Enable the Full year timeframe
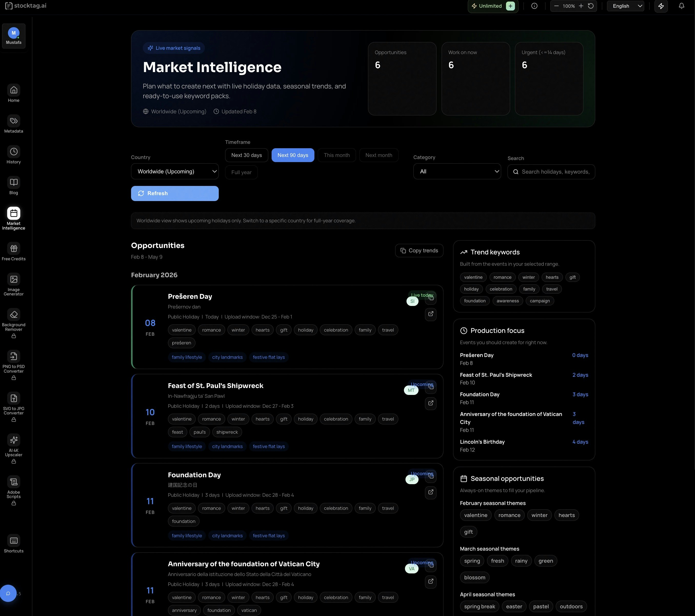The width and height of the screenshot is (695, 616). (241, 172)
